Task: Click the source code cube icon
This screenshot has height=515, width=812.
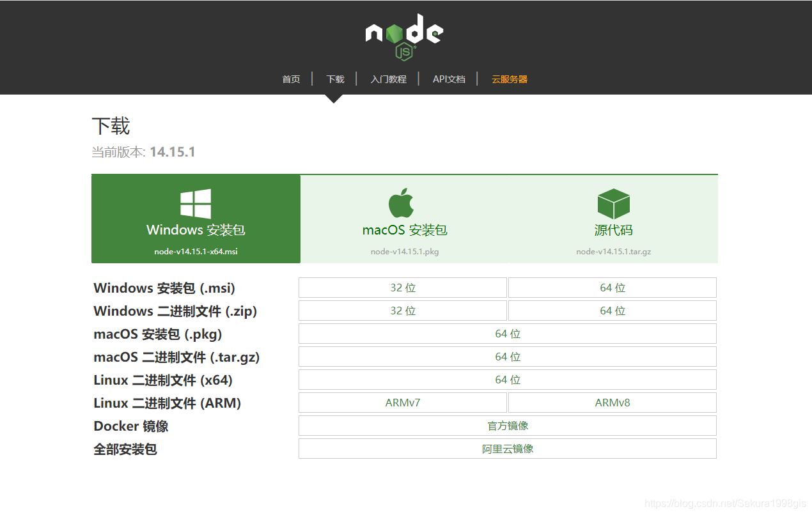Action: [614, 204]
